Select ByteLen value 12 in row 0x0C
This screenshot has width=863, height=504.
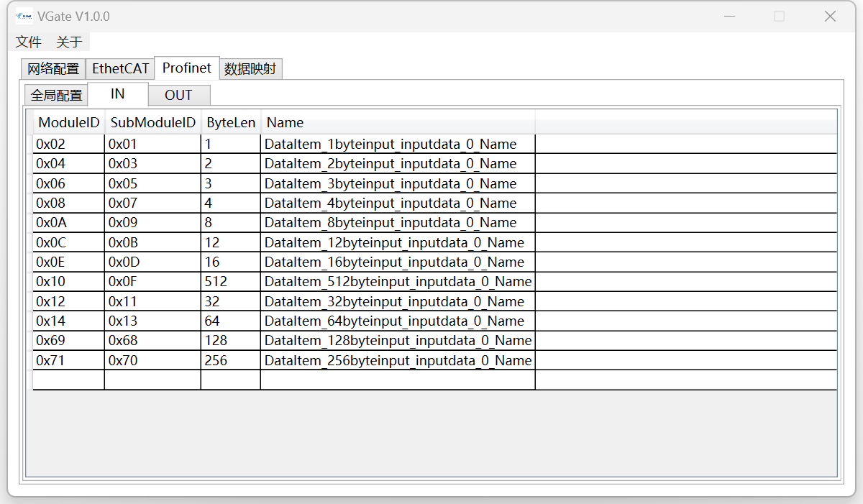coord(230,242)
